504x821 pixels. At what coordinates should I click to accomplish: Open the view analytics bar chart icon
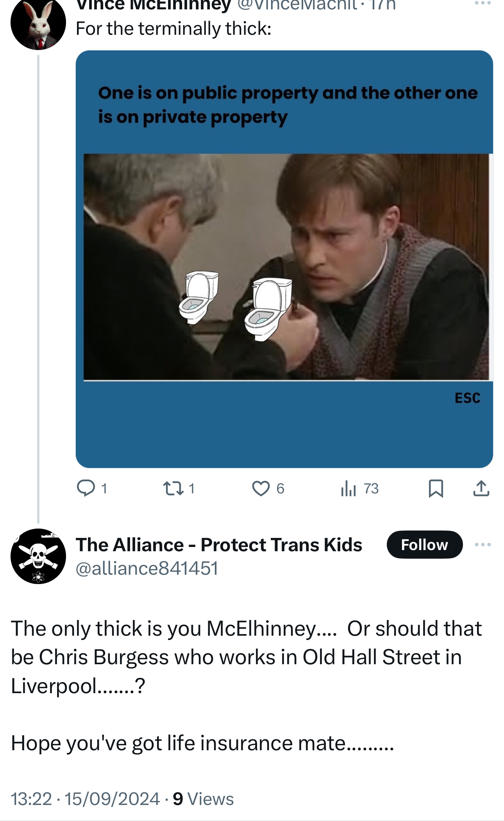(x=349, y=488)
